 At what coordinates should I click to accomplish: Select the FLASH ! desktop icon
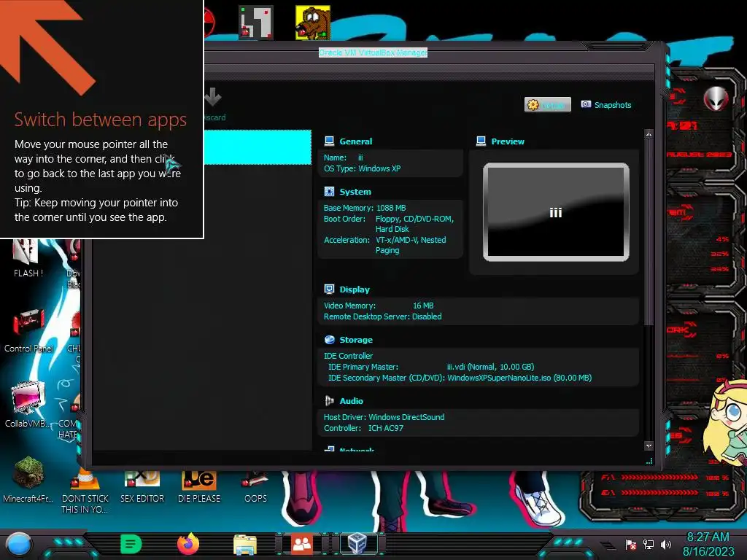pos(28,259)
